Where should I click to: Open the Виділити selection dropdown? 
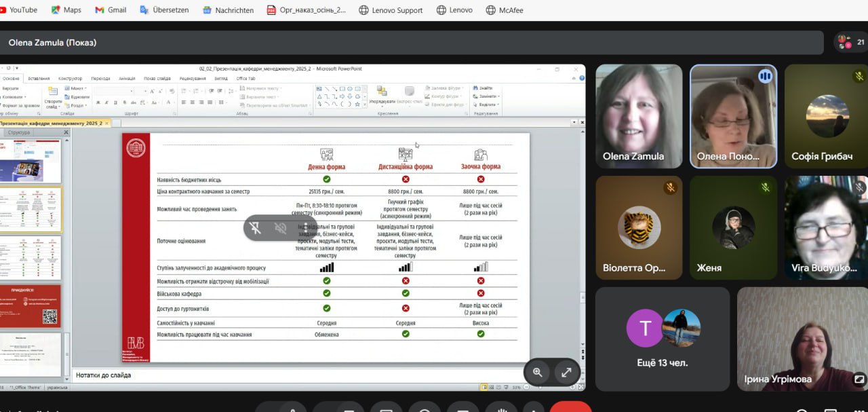pos(488,105)
